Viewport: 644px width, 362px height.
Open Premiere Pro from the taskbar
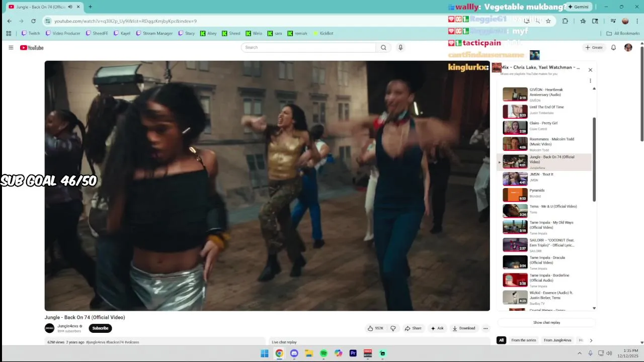click(x=353, y=353)
